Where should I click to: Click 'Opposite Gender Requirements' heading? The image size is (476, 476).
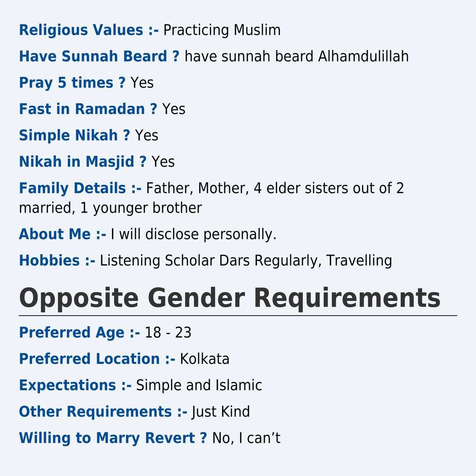point(230,298)
